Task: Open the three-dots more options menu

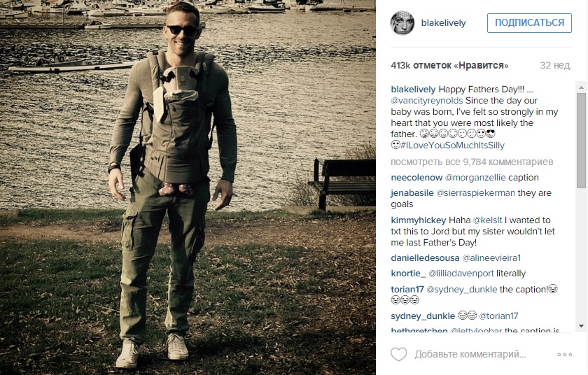Action: click(564, 355)
